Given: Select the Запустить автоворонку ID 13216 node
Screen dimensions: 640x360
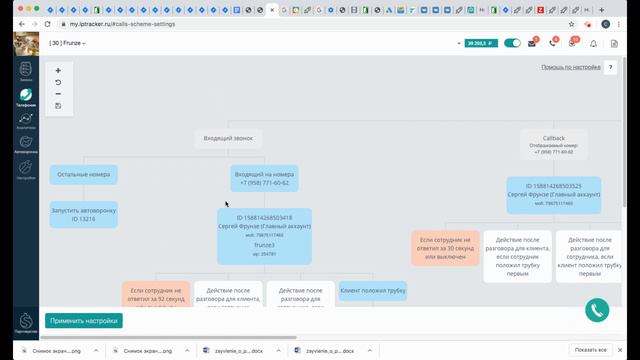Looking at the screenshot, I should coord(84,215).
